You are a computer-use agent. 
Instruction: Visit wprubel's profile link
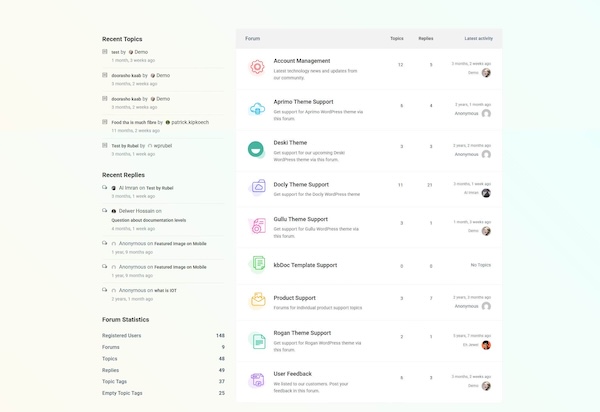163,146
